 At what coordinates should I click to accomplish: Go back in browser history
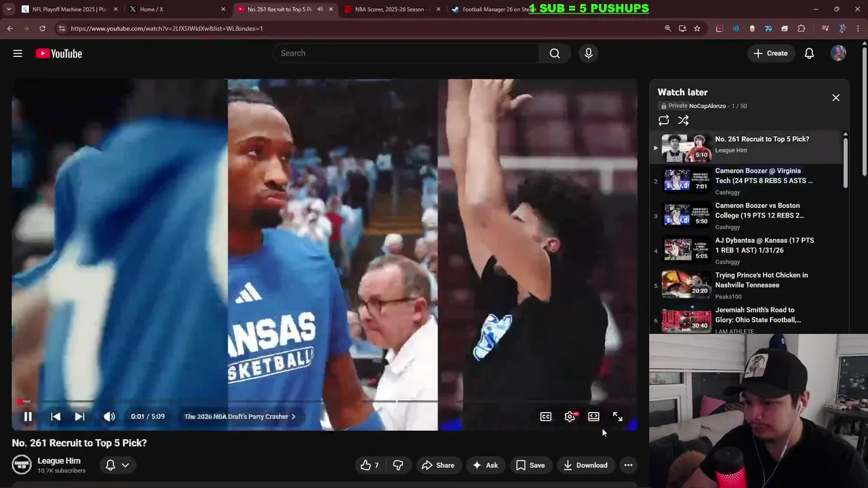coord(9,28)
